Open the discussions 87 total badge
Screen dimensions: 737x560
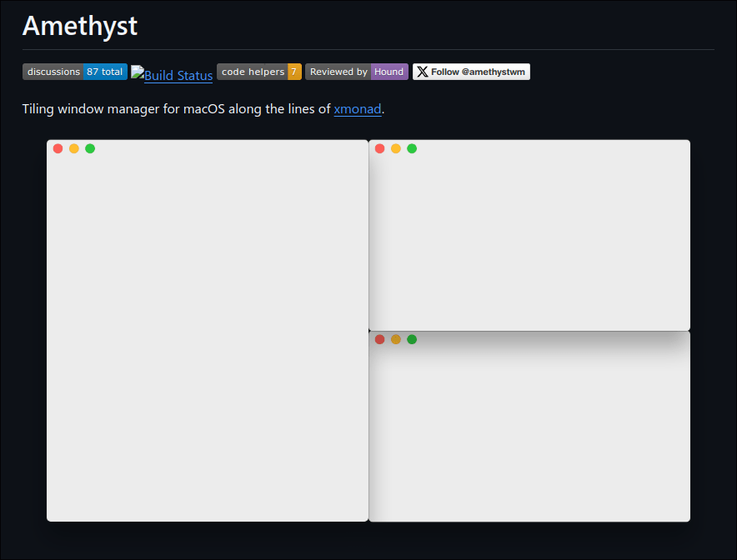pyautogui.click(x=74, y=72)
